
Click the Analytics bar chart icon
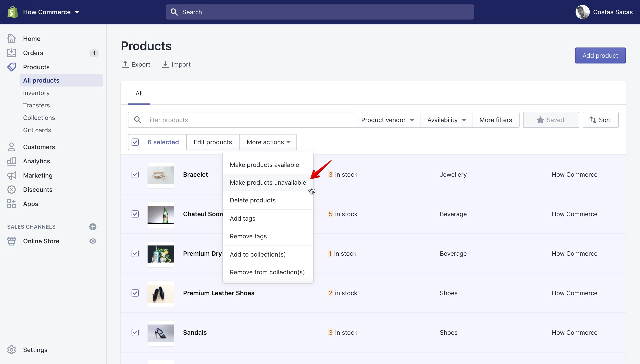click(12, 161)
